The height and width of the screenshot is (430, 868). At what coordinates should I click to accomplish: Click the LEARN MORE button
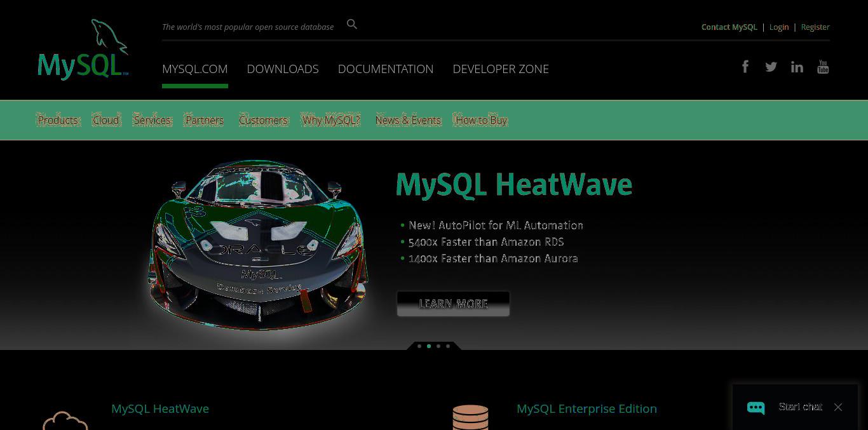[x=453, y=304]
